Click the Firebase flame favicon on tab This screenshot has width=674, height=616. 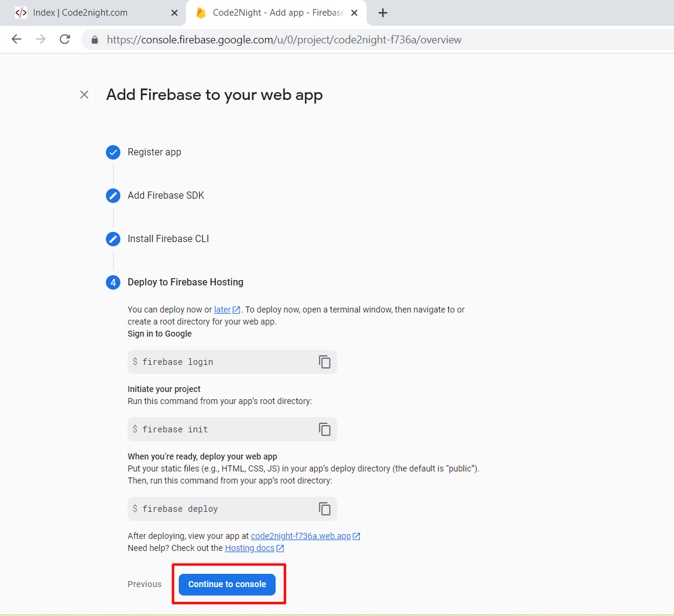point(200,13)
